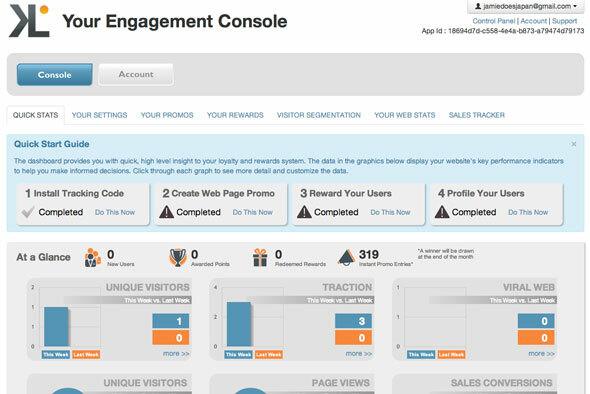Screen dimensions: 590x394
Task: Open the Sales Tracker tab
Action: [477, 115]
